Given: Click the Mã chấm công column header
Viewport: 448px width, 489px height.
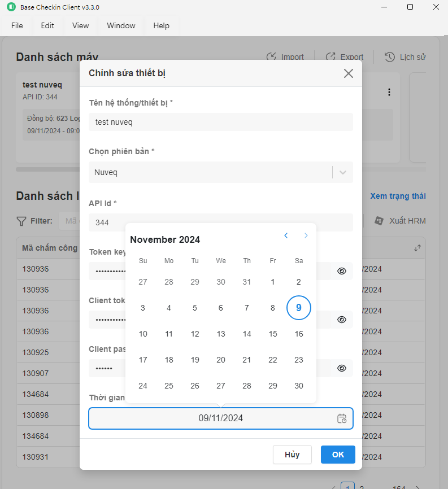Looking at the screenshot, I should pyautogui.click(x=50, y=248).
